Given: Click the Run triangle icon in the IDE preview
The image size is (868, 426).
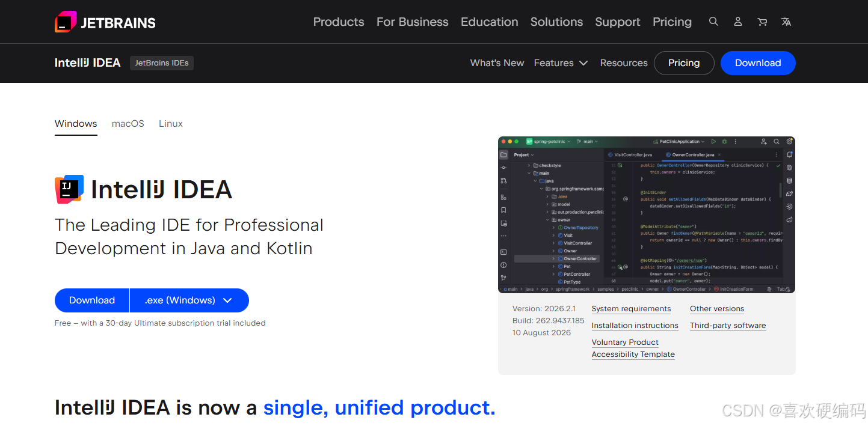Looking at the screenshot, I should [713, 142].
